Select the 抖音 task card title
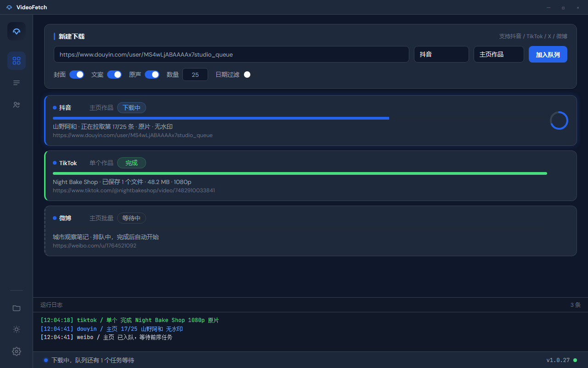This screenshot has height=368, width=588. [65, 108]
